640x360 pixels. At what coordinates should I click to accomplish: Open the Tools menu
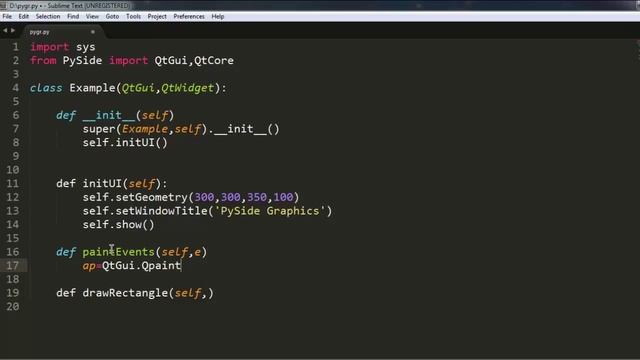[133, 16]
